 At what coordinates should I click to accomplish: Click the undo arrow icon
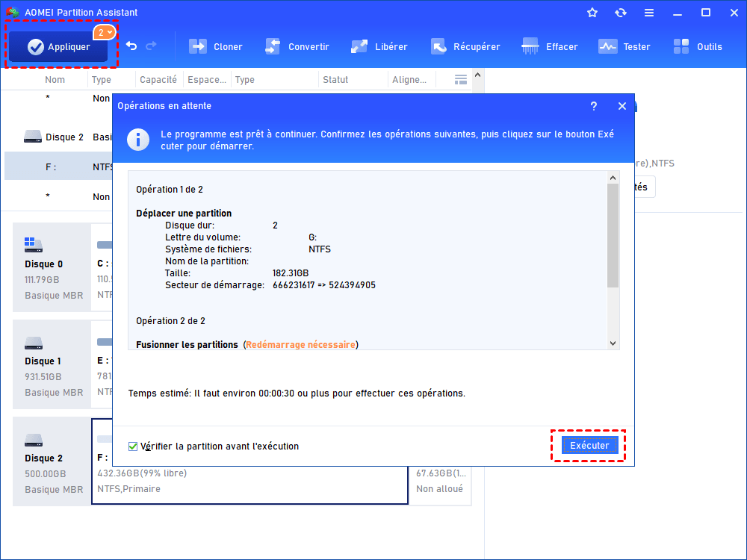[131, 46]
